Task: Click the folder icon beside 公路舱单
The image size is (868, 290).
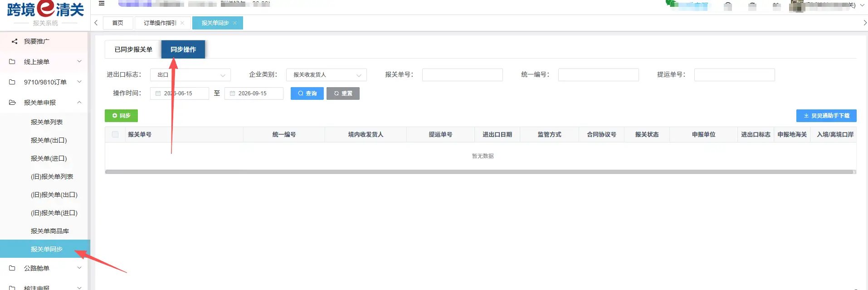Action: 12,268
